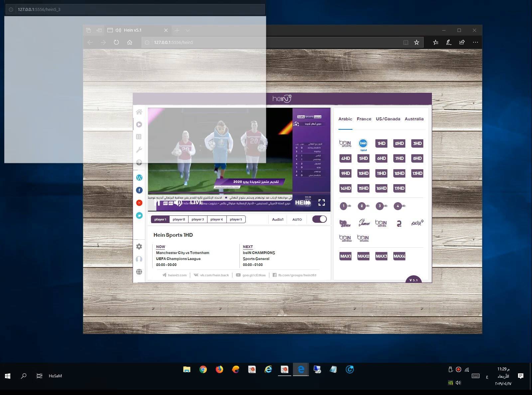532x395 pixels.
Task: Open the Edge add-notes pen icon
Action: click(449, 42)
